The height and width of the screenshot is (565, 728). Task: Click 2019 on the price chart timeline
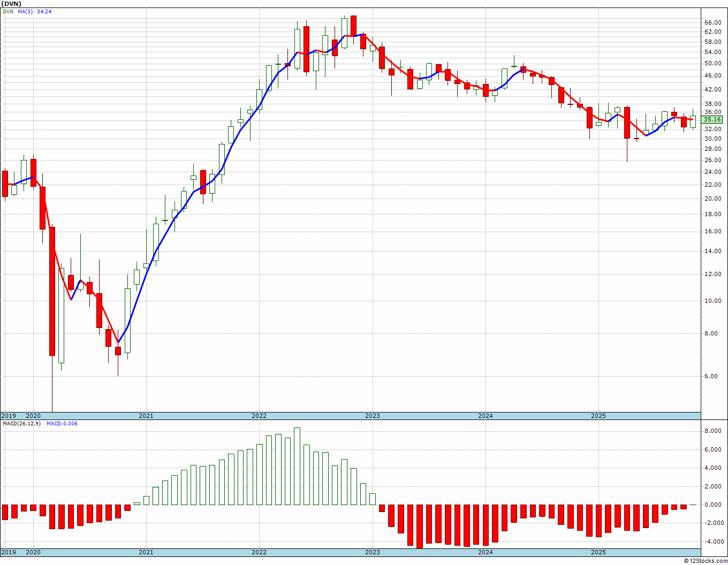[x=8, y=416]
